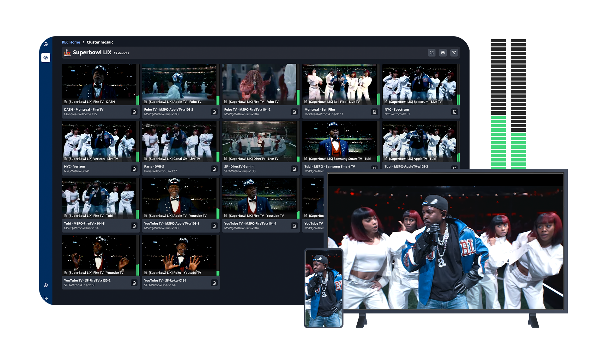Go to REC Home breadcrumb
This screenshot has height=364, width=607.
[x=71, y=42]
